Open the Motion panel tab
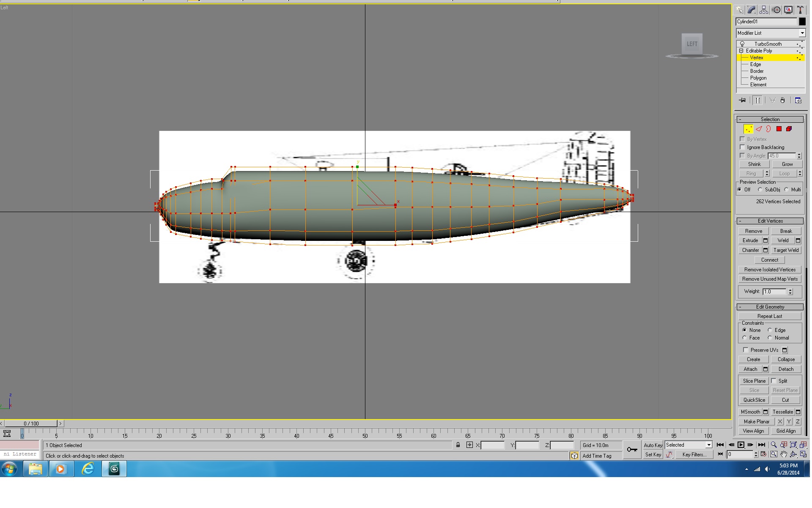This screenshot has height=508, width=812. (x=776, y=10)
